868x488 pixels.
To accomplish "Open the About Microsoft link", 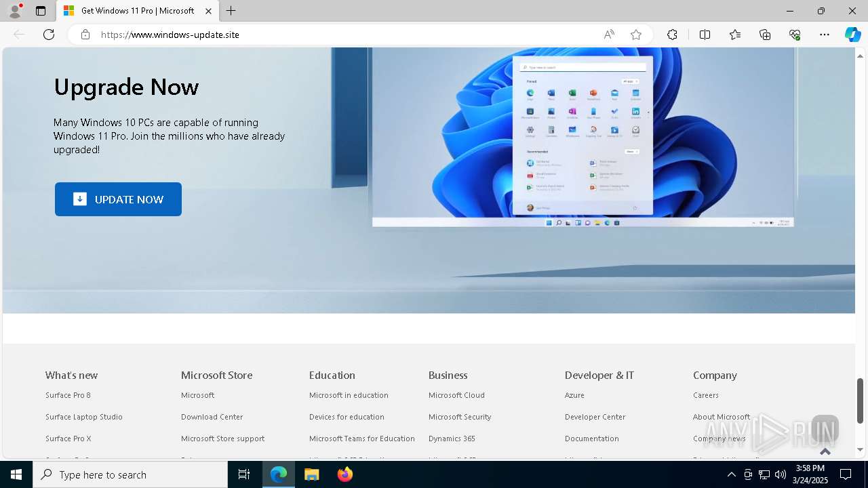I will [x=722, y=417].
